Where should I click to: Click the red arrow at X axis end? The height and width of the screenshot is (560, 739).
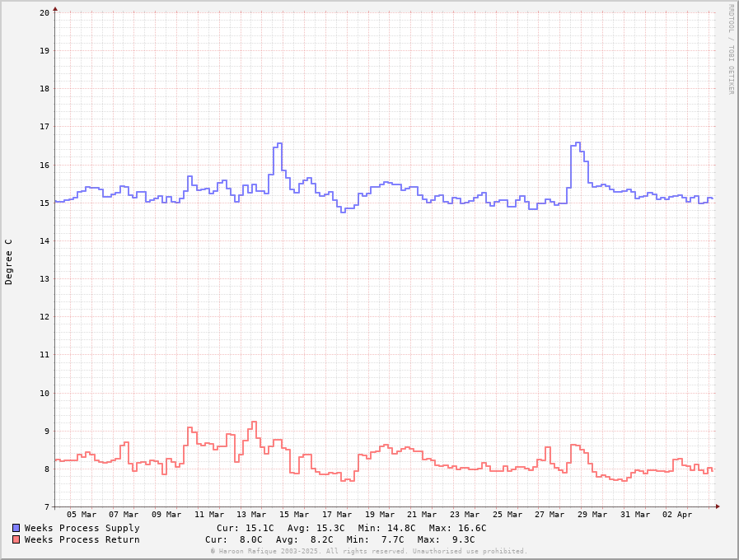tap(718, 506)
